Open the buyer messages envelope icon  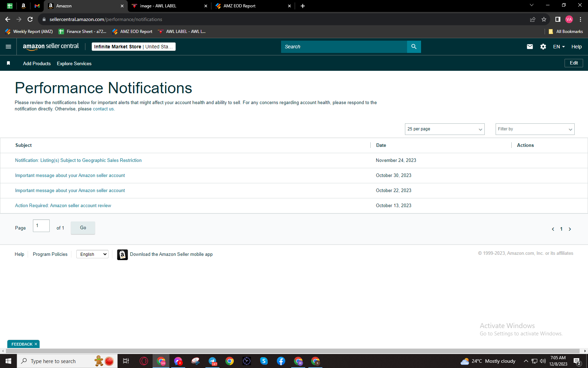click(530, 47)
